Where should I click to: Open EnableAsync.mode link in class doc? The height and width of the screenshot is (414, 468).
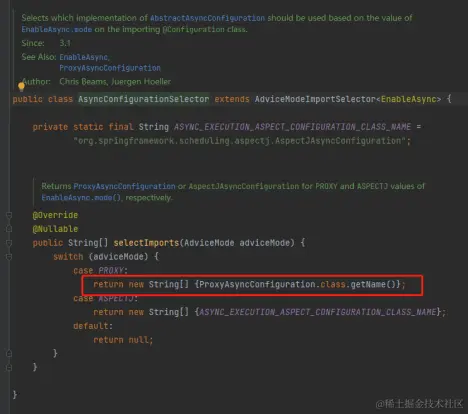(57, 29)
